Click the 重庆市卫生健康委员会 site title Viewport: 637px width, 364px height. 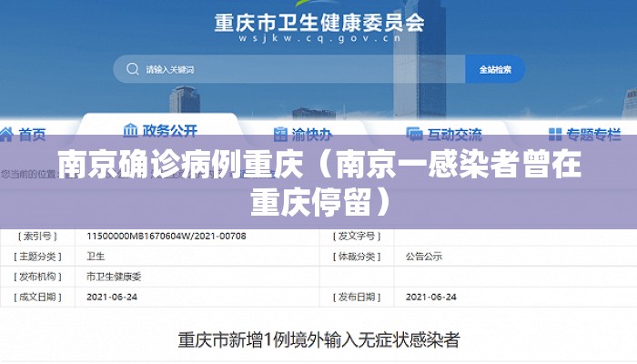(319, 23)
